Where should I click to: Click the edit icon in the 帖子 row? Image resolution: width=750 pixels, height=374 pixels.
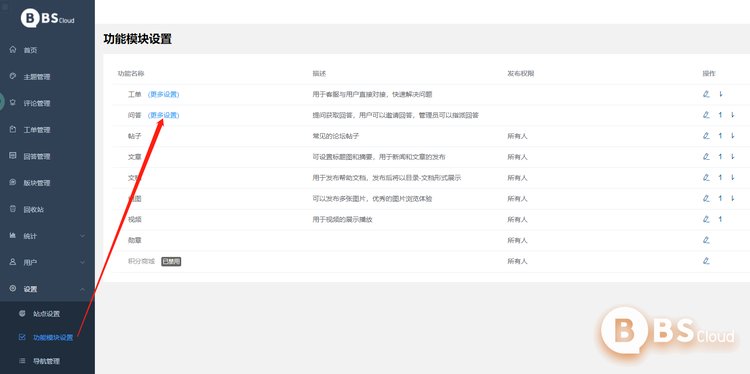pyautogui.click(x=706, y=136)
